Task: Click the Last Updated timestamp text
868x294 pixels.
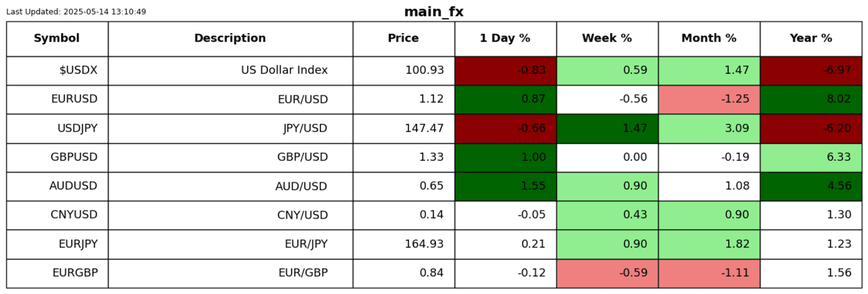Action: 76,12
